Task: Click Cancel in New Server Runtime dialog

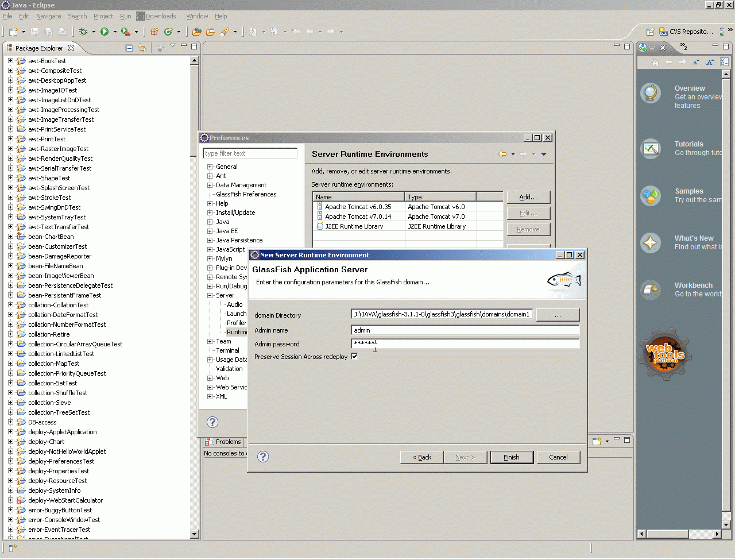Action: click(x=558, y=457)
